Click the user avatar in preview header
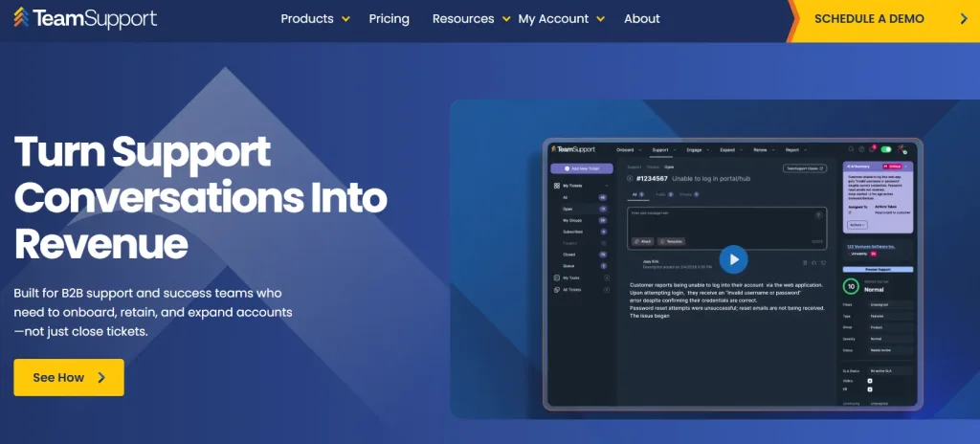This screenshot has height=444, width=980. 902,149
